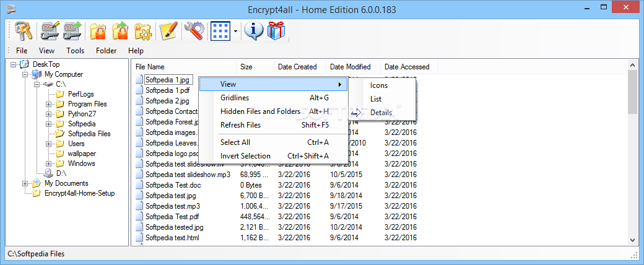
Task: Select Encrypt4all-Home-Setup folder in tree
Action: coord(79,193)
